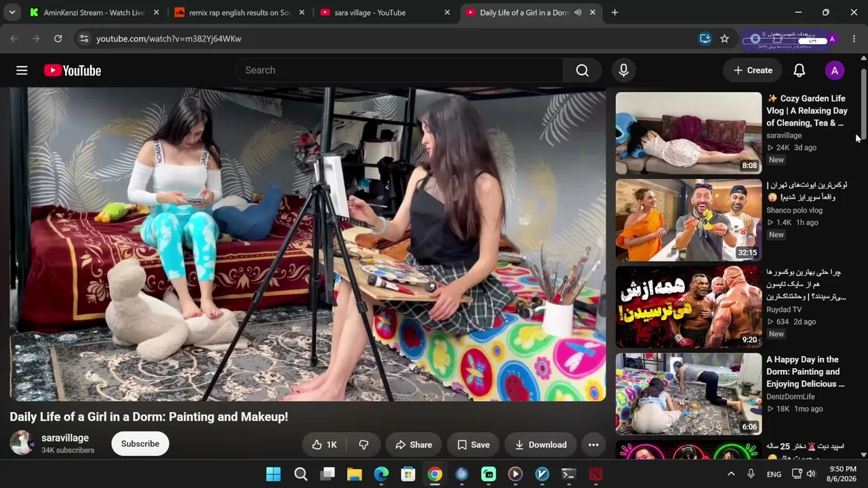Close the Daily Life of a Girl tab
Screen dimensions: 868x488
pyautogui.click(x=592, y=12)
